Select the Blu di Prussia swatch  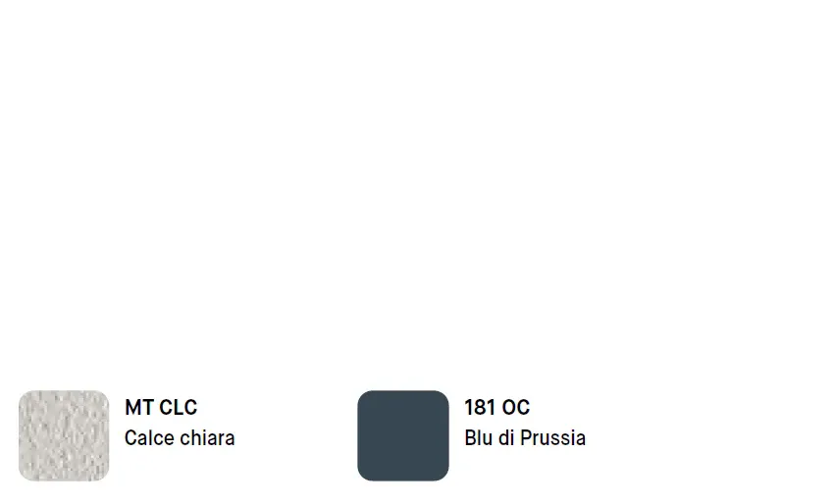coord(402,435)
